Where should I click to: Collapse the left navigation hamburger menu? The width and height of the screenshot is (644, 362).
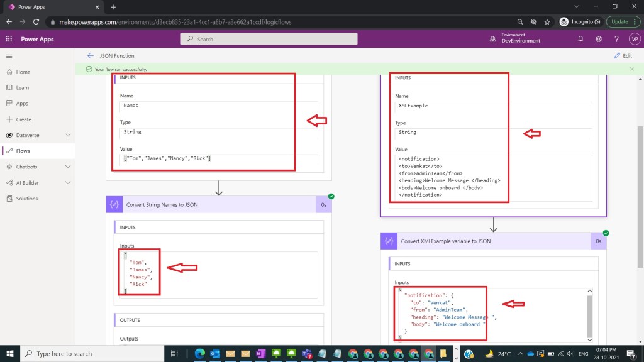(9, 56)
